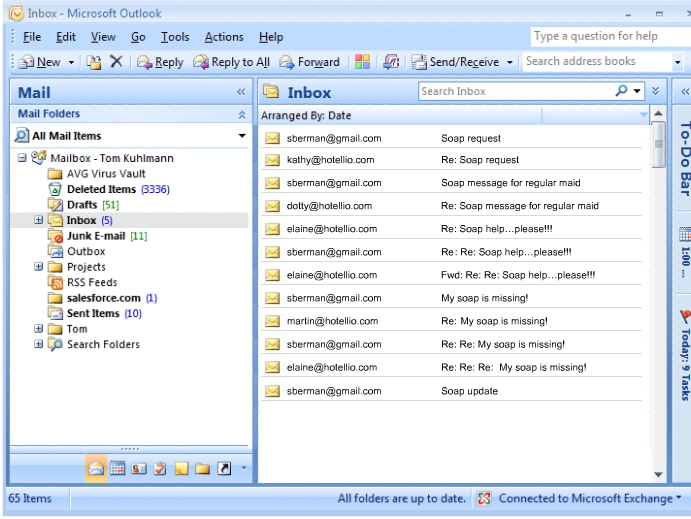Collapse the Mailbox - Tom Kuhlmann tree
691x519 pixels.
(22, 158)
